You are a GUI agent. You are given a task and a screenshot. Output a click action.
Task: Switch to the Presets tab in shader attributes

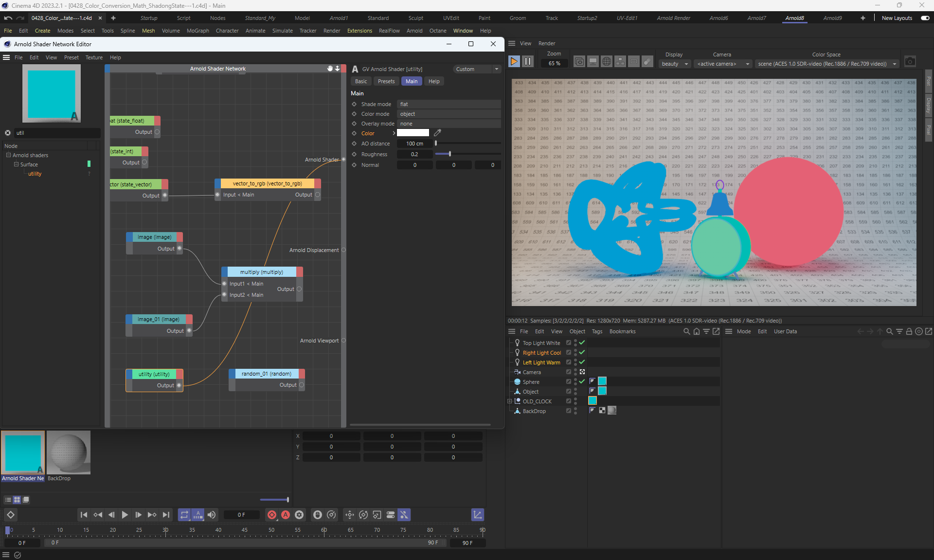point(386,81)
